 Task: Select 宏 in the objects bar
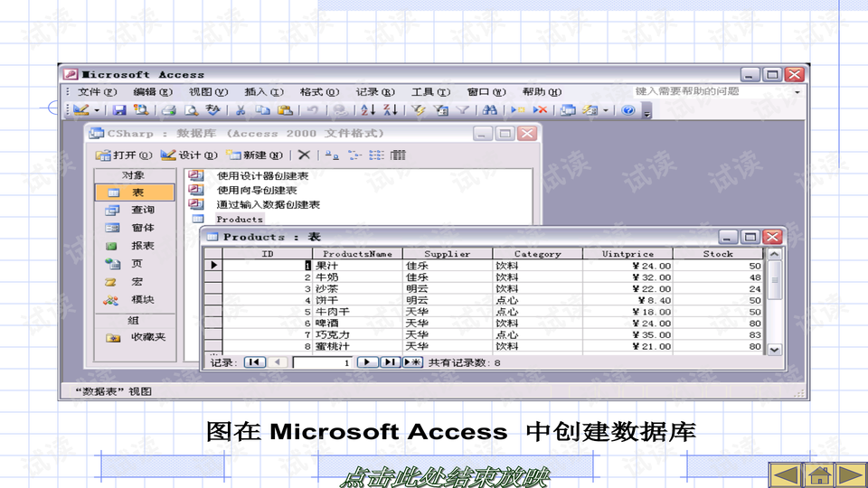coord(135,282)
